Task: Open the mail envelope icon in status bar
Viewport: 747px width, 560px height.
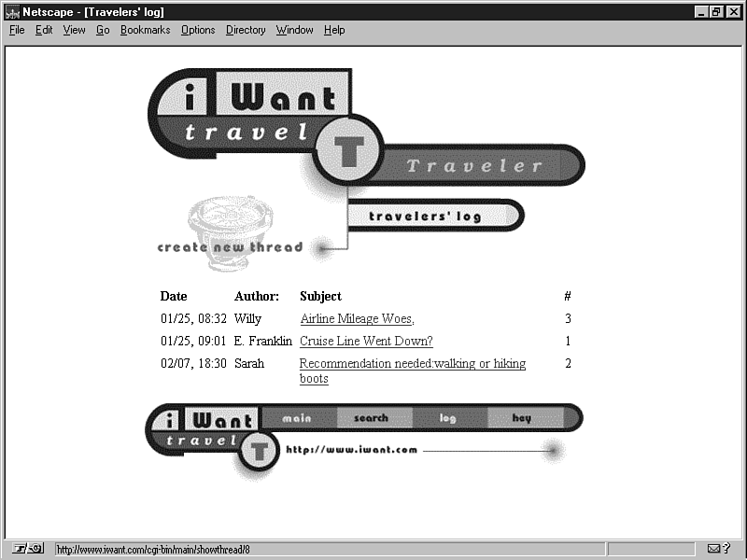Action: [714, 549]
